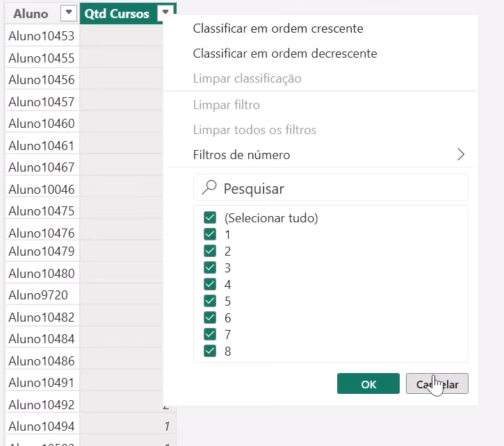Select the Aluno10456 cell
Screen dimensions: 504x446
point(42,80)
